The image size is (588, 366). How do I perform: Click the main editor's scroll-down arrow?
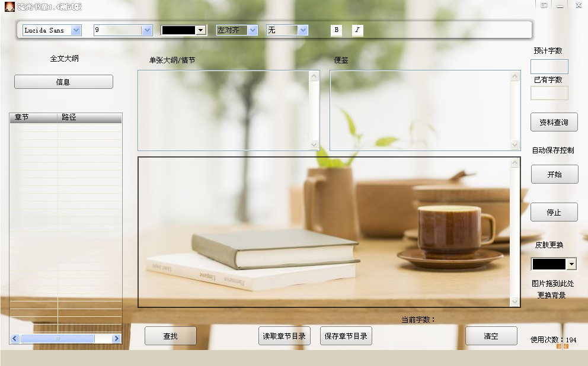[x=515, y=301]
